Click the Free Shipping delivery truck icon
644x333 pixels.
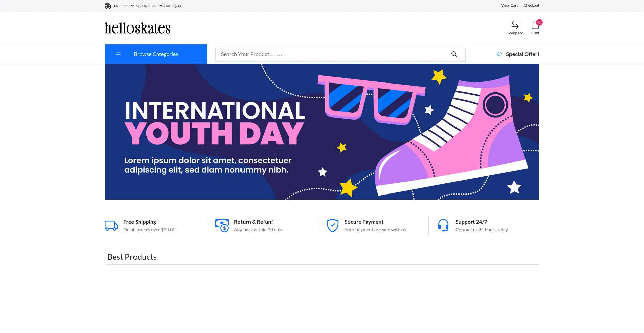click(111, 226)
